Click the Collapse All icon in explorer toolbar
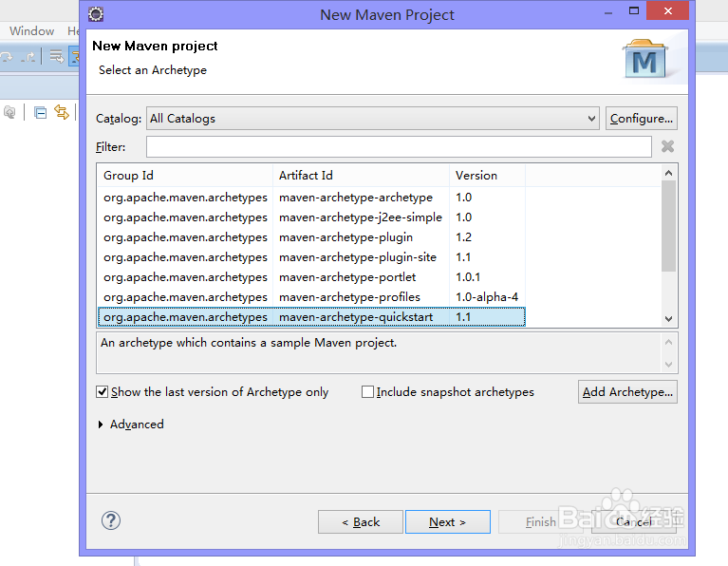Screen dimensions: 728x566 [x=41, y=112]
